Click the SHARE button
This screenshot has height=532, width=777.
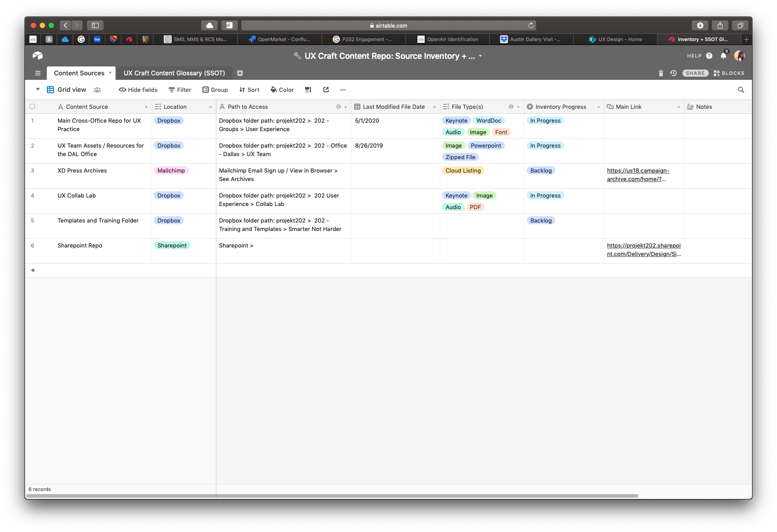(x=695, y=73)
